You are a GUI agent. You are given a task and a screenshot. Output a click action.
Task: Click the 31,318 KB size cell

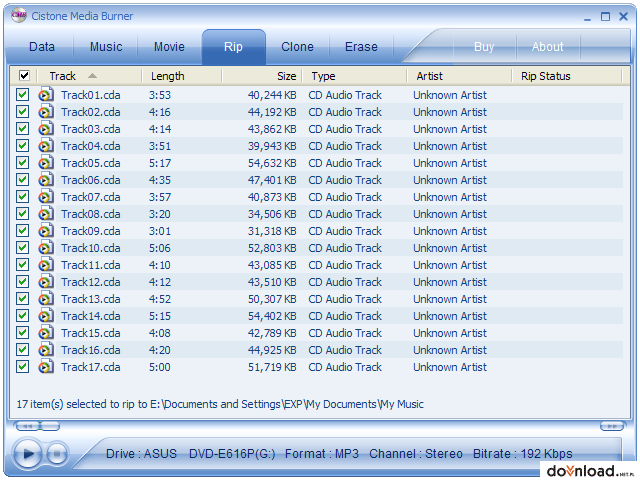pos(272,231)
